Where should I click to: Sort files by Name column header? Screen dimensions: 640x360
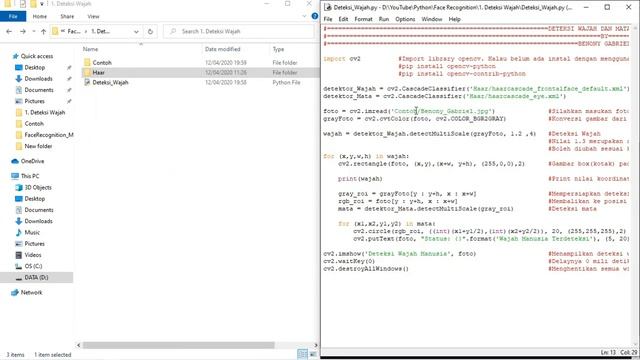[x=91, y=49]
